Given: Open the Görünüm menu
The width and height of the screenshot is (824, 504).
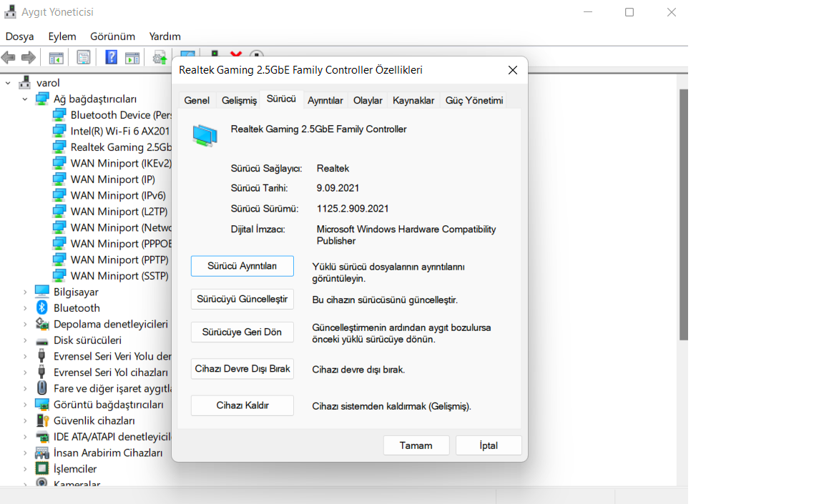Looking at the screenshot, I should (x=112, y=36).
